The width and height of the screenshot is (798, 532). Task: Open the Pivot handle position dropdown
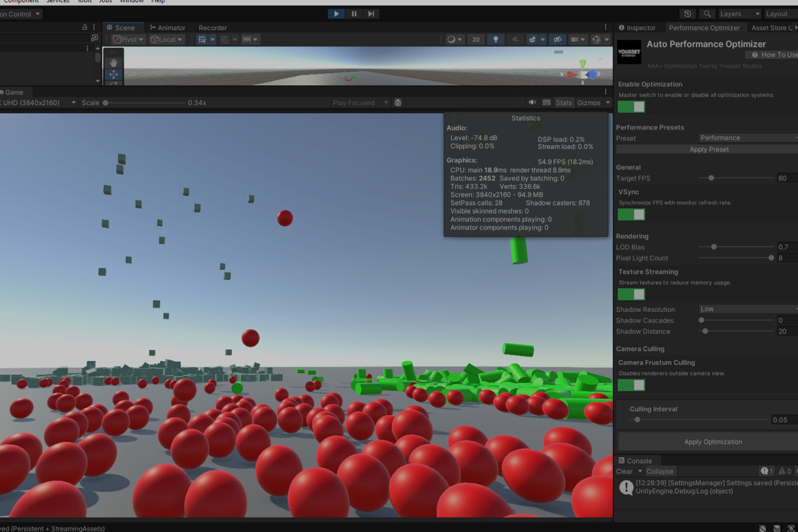[x=128, y=39]
